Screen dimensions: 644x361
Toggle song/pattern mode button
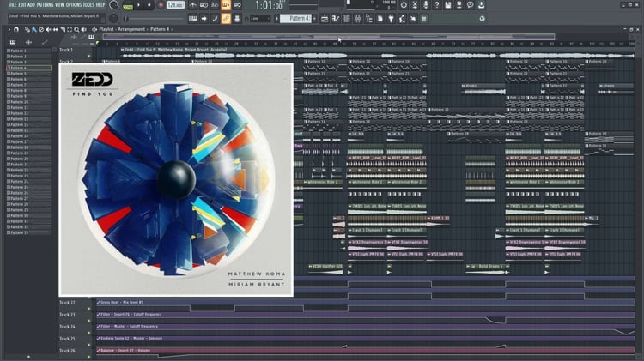click(128, 8)
